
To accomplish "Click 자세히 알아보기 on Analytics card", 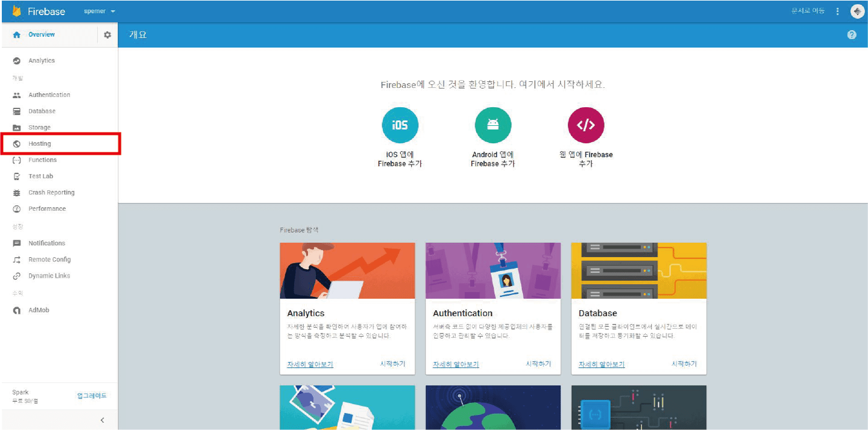I will click(x=310, y=364).
